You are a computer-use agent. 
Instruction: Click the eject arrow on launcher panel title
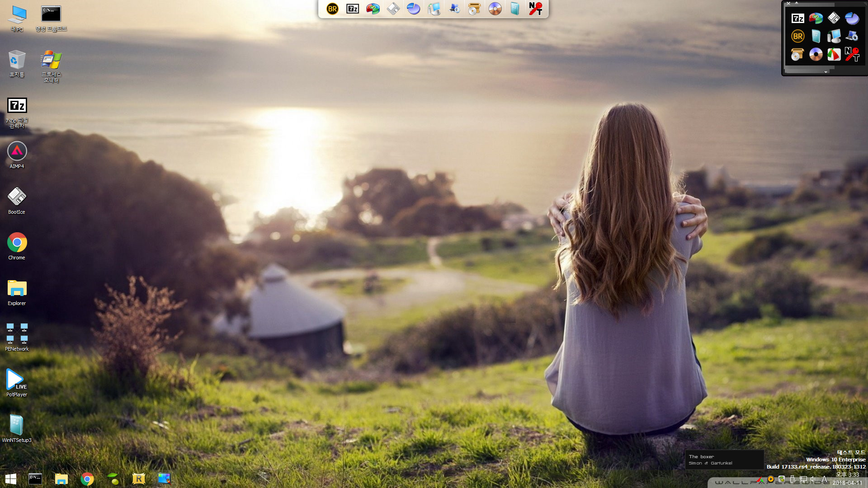[796, 3]
